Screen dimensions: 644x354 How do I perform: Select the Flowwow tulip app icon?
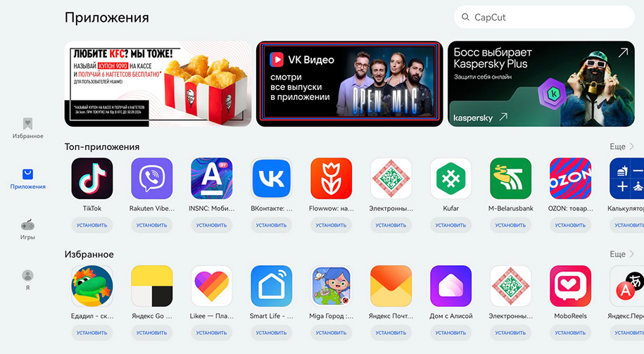tap(331, 179)
